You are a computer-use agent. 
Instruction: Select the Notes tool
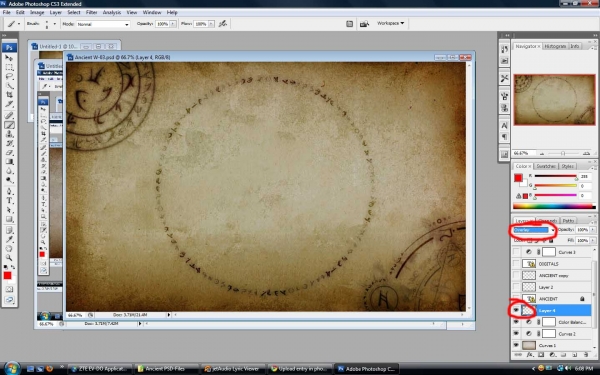[x=9, y=230]
